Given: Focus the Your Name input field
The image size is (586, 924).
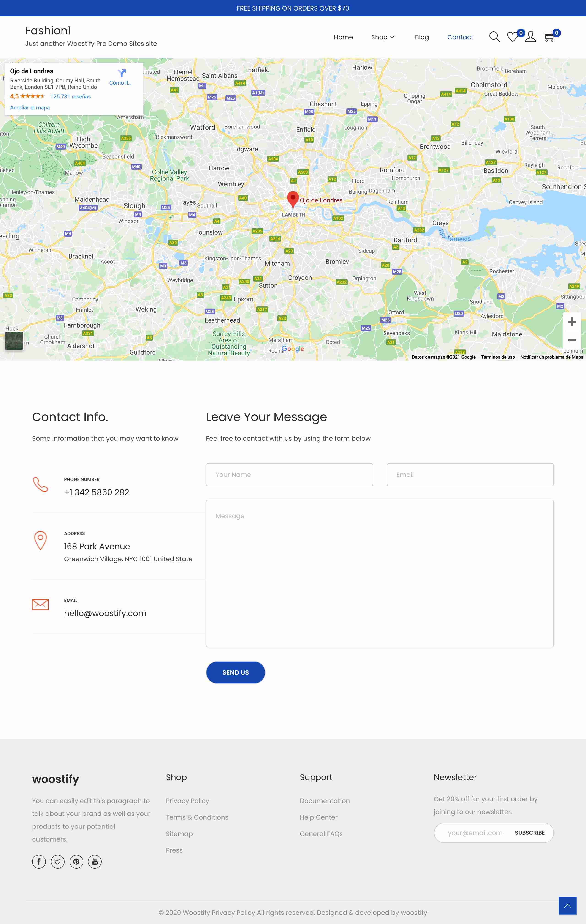Looking at the screenshot, I should 289,475.
